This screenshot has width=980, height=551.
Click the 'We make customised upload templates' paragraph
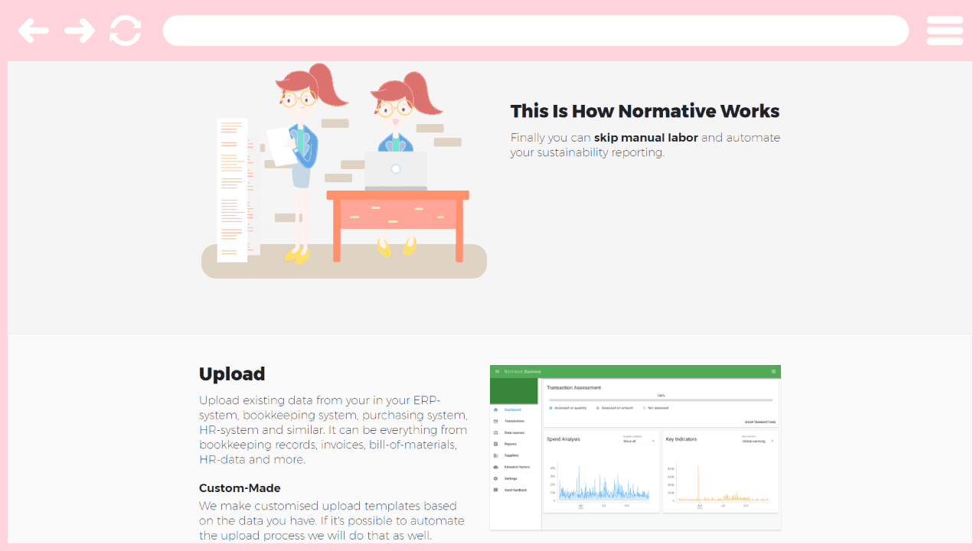coord(332,520)
